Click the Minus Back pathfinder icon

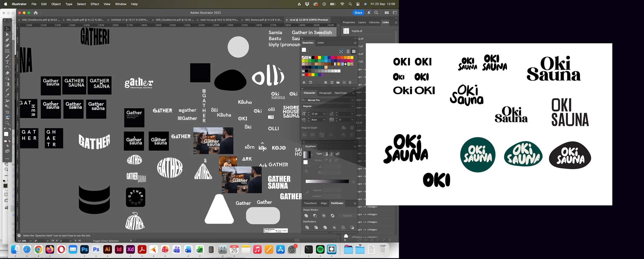point(352,228)
